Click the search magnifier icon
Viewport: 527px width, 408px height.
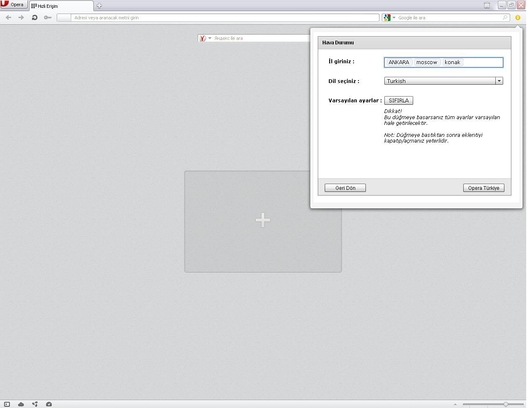pyautogui.click(x=505, y=17)
